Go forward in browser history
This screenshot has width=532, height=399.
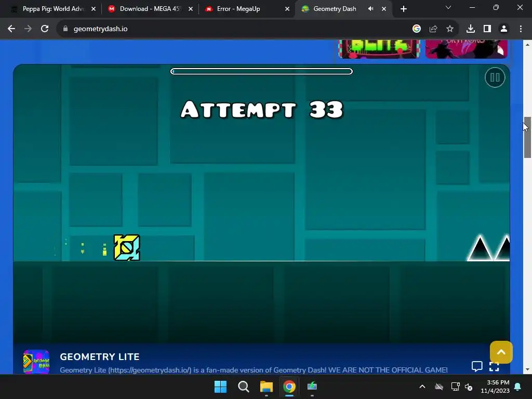[28, 29]
